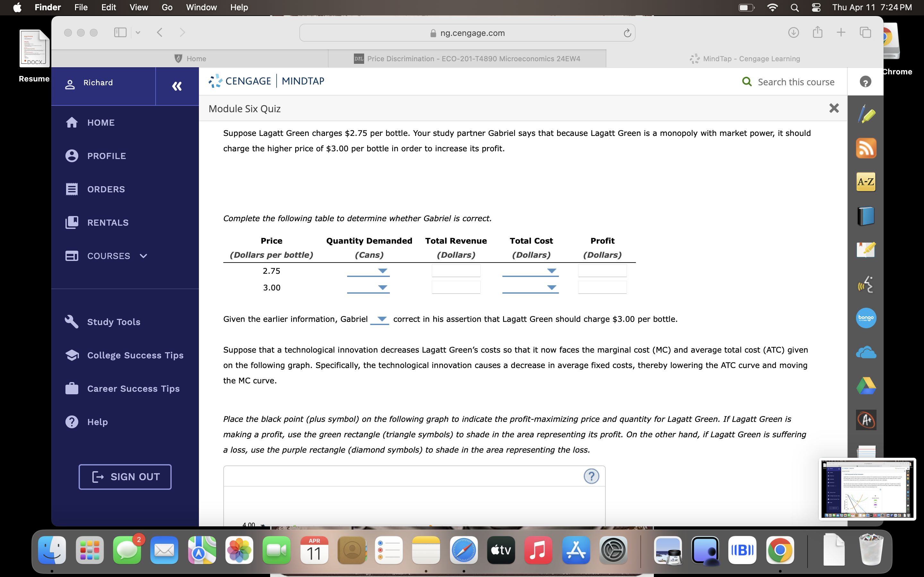Click the SIGN OUT button
The width and height of the screenshot is (924, 577).
(125, 477)
